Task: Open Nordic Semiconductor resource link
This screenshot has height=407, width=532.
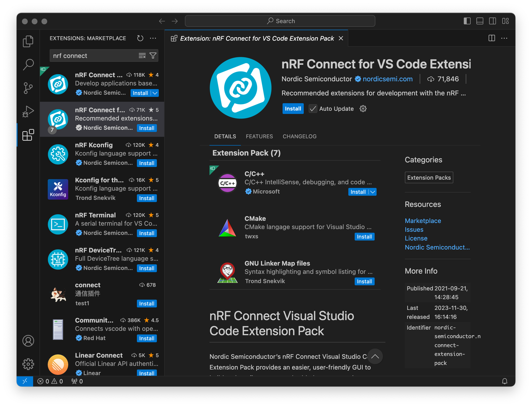Action: tap(437, 247)
